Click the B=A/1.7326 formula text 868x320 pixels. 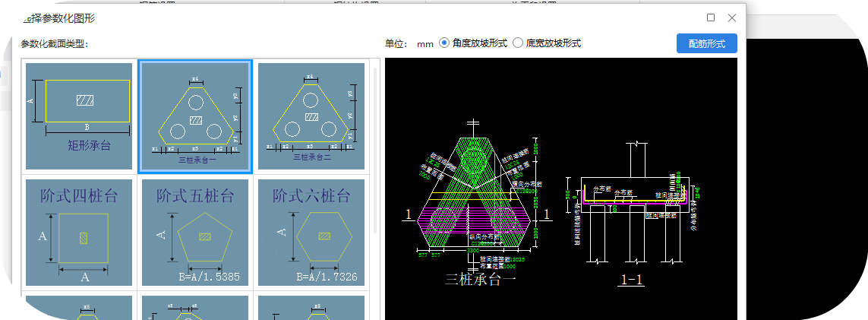tap(327, 276)
